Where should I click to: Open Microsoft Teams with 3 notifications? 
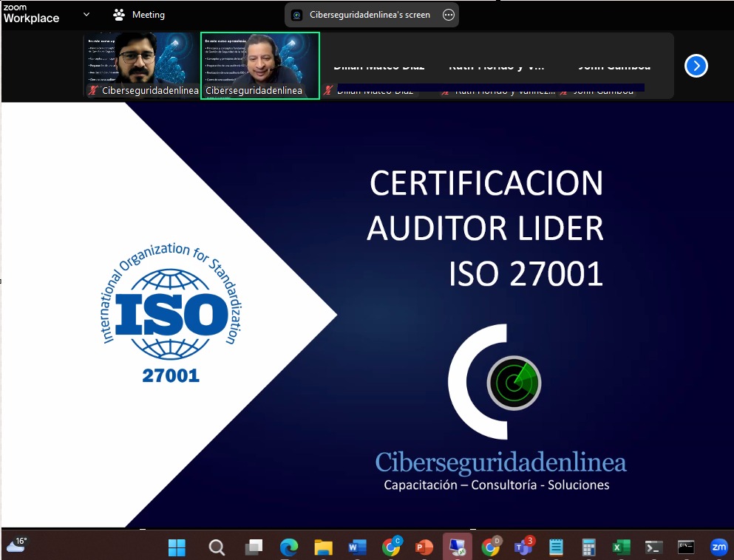[524, 546]
